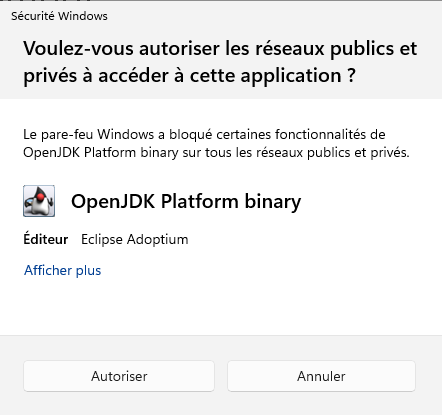
Task: Select the large OpenJDK Platform binary name
Action: tap(186, 202)
